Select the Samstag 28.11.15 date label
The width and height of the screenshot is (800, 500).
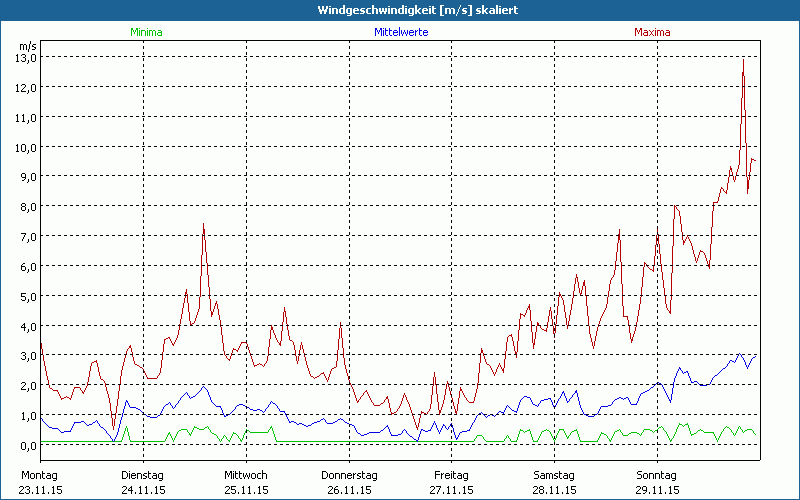(x=555, y=482)
